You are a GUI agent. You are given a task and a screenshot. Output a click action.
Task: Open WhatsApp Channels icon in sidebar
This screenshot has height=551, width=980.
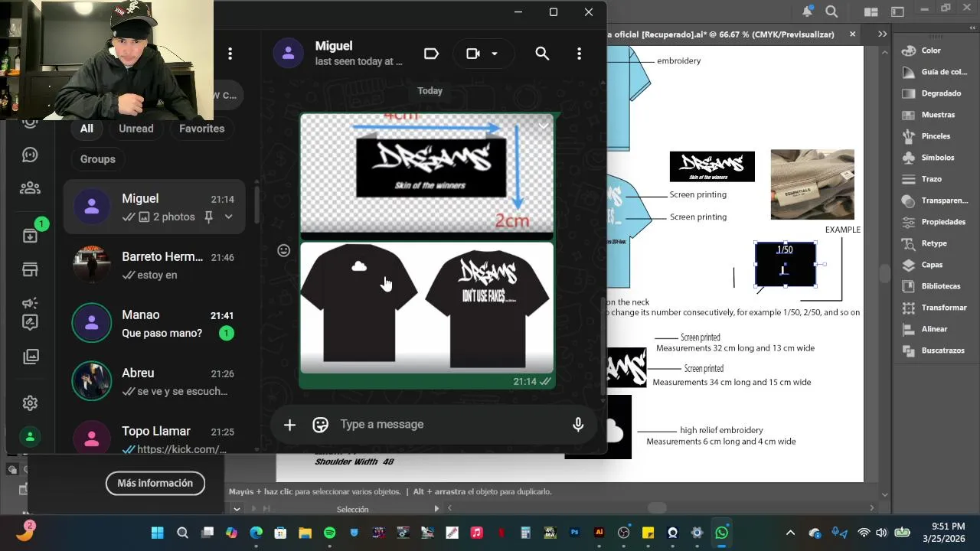[x=30, y=155]
